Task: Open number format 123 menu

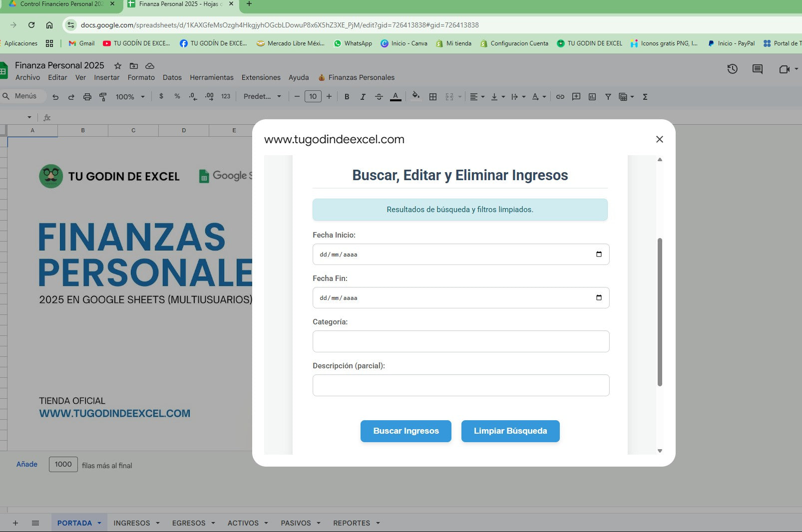Action: tap(226, 96)
